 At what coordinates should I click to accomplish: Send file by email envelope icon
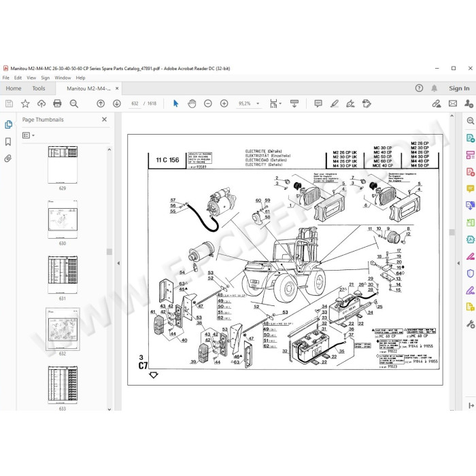pyautogui.click(x=453, y=104)
